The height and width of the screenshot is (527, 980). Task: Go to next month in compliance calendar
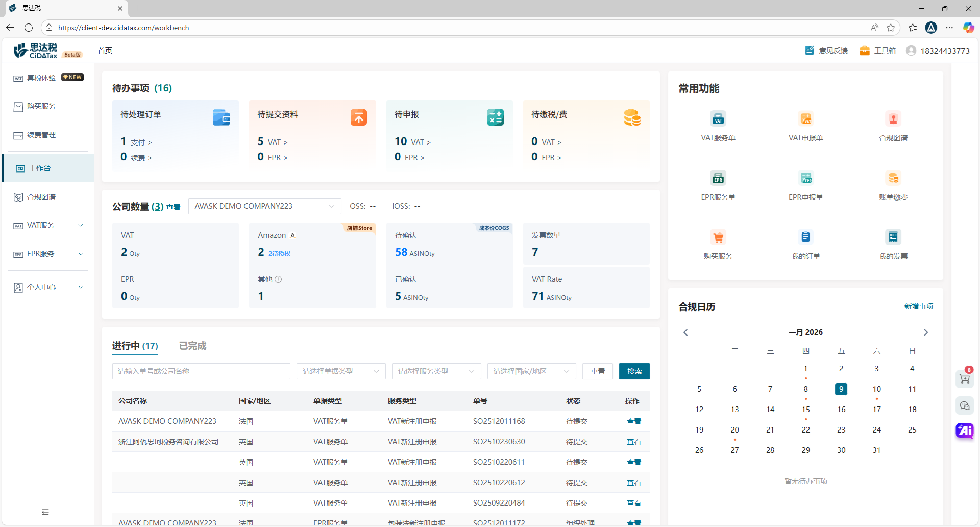click(x=925, y=332)
